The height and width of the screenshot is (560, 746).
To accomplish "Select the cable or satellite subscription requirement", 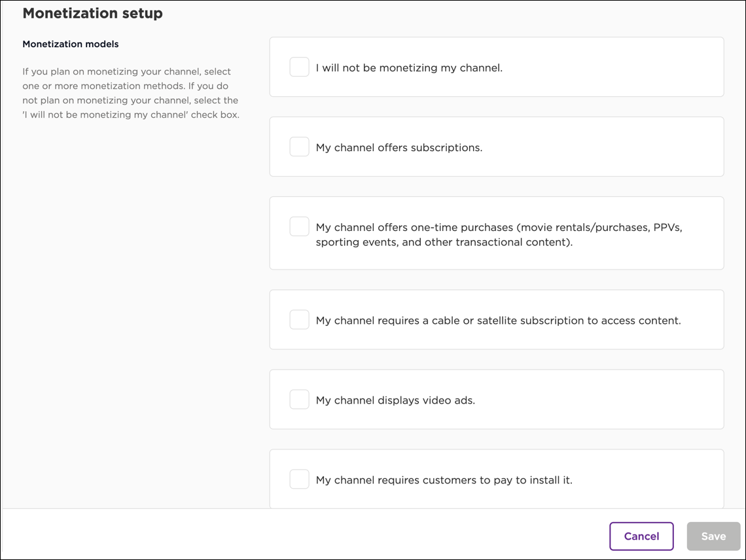I will pyautogui.click(x=299, y=319).
